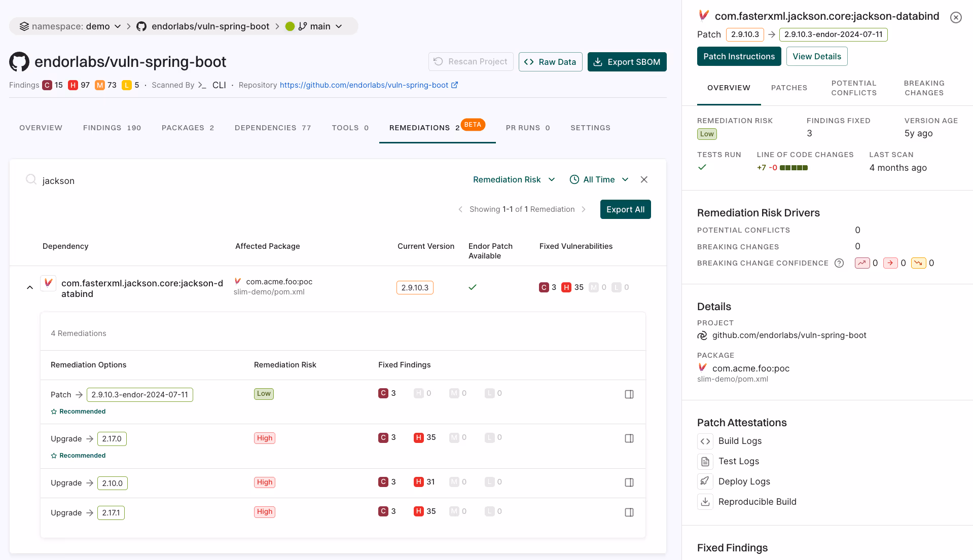This screenshot has width=973, height=560.
Task: Open the Remediation Risk filter dropdown
Action: click(x=514, y=179)
